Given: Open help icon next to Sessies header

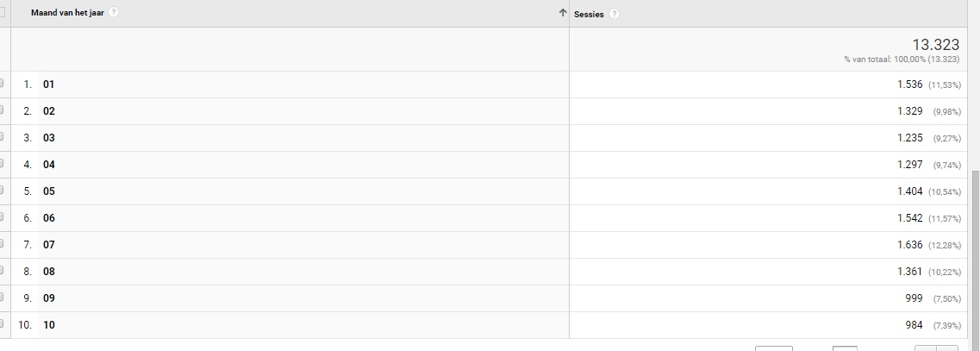Looking at the screenshot, I should 614,14.
